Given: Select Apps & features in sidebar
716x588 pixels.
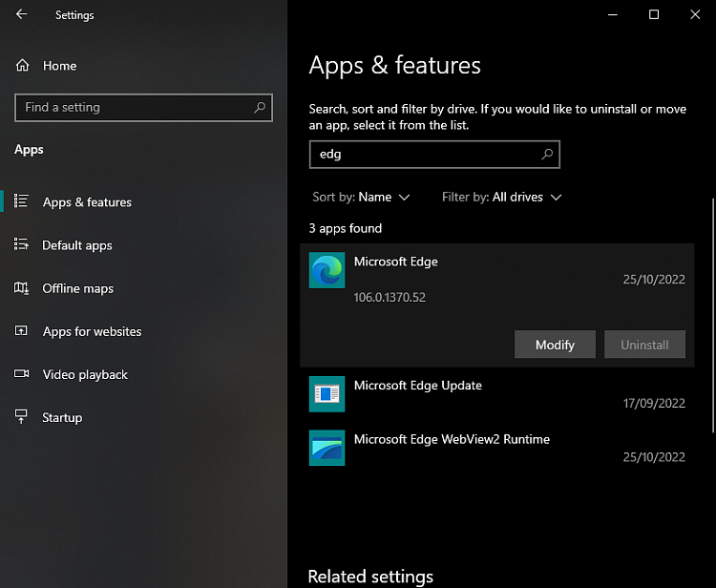Looking at the screenshot, I should pos(87,201).
